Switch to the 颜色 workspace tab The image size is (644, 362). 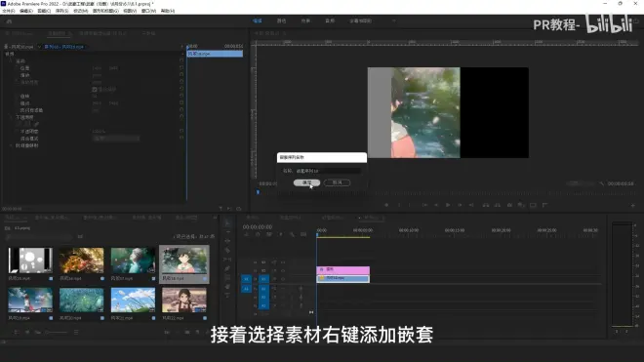point(281,20)
